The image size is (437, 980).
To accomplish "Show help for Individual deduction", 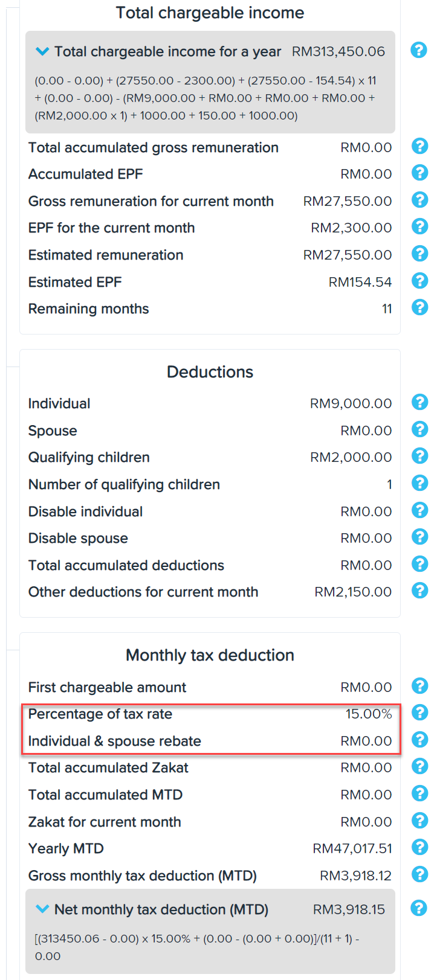I will [x=419, y=402].
